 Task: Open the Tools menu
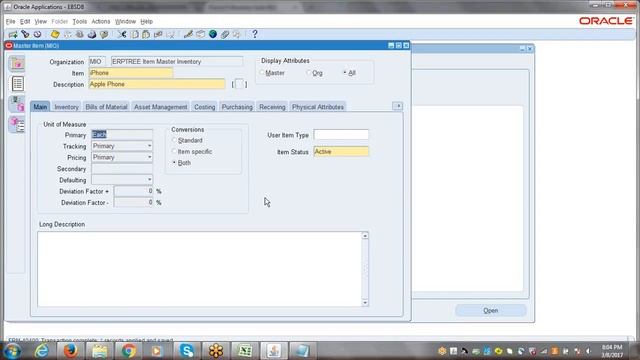coord(80,22)
